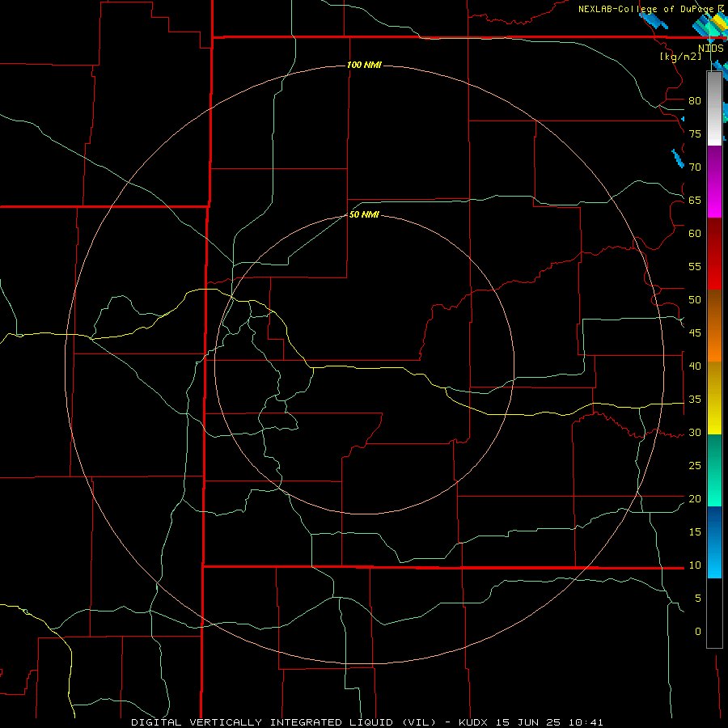Click the legend value 0
Viewport: 728px width, 728px height.
pos(698,632)
